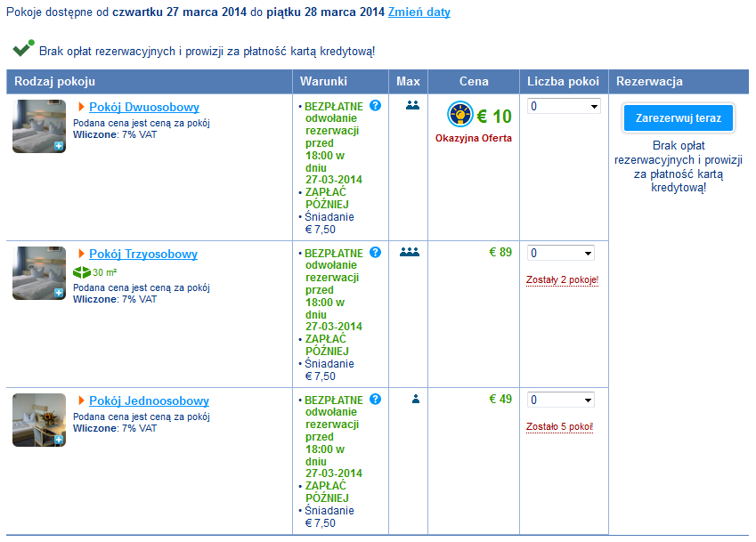Click the Liczba pokoi column header

564,81
